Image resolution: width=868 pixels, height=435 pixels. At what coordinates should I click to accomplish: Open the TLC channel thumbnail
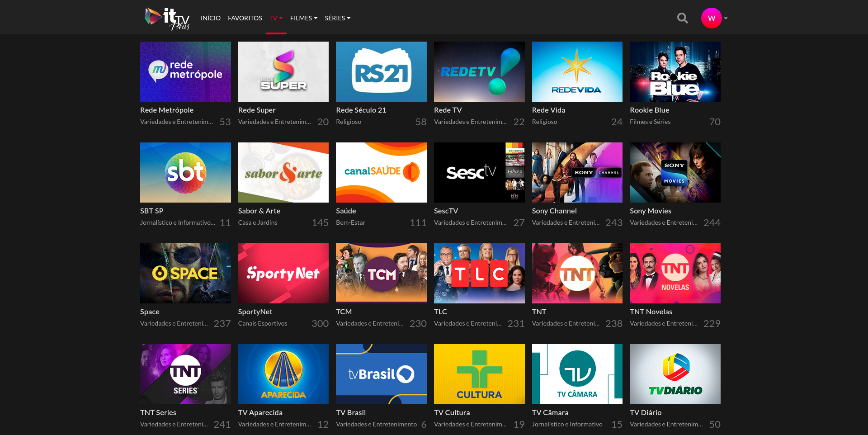coord(479,273)
